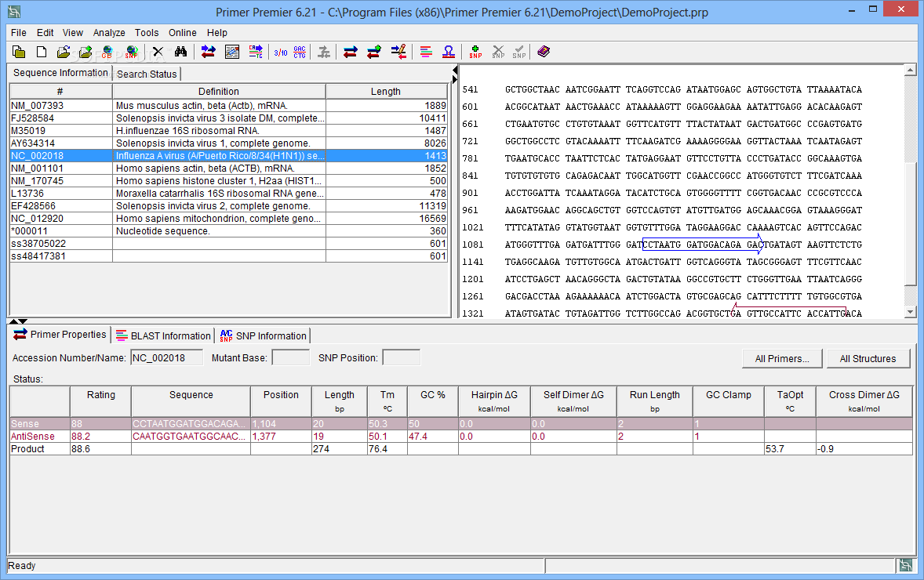The width and height of the screenshot is (924, 580).
Task: Click the sequence edit notepad icon
Action: point(232,52)
